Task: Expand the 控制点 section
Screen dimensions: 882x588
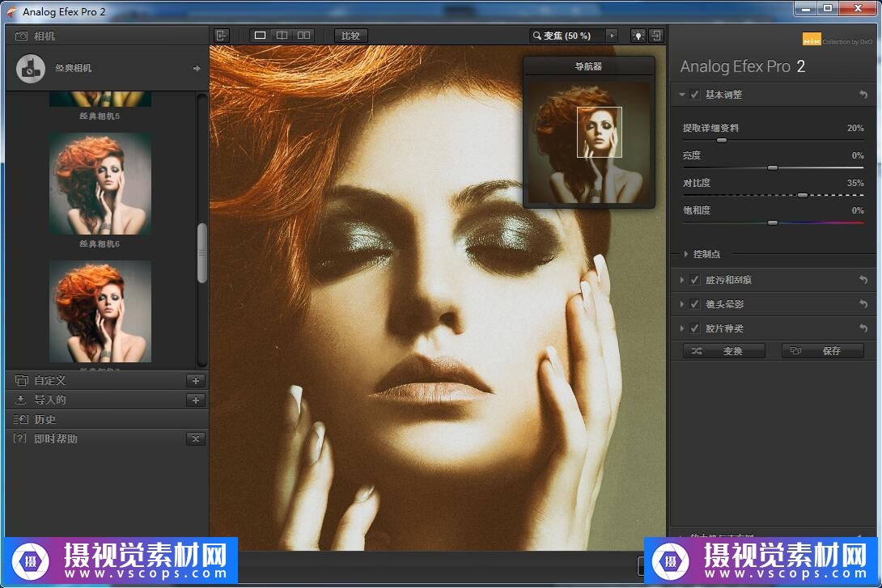Action: coord(686,254)
